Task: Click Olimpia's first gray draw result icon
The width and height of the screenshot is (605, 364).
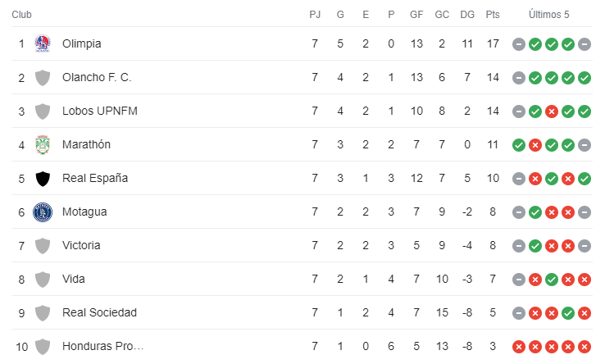Action: click(519, 44)
